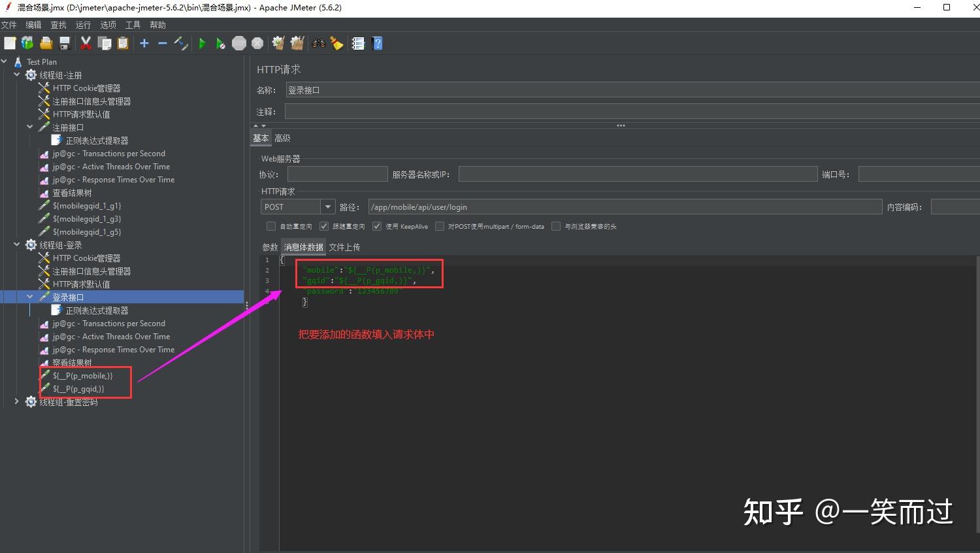980x553 pixels.
Task: Click the 名称 input field
Action: (x=632, y=90)
